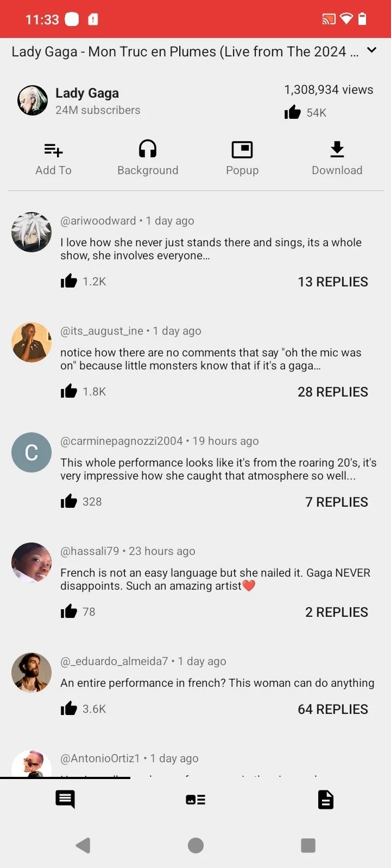Tap the video thumbs-up icon beside 54K
Viewport: 391px width, 868px height.
(x=293, y=112)
